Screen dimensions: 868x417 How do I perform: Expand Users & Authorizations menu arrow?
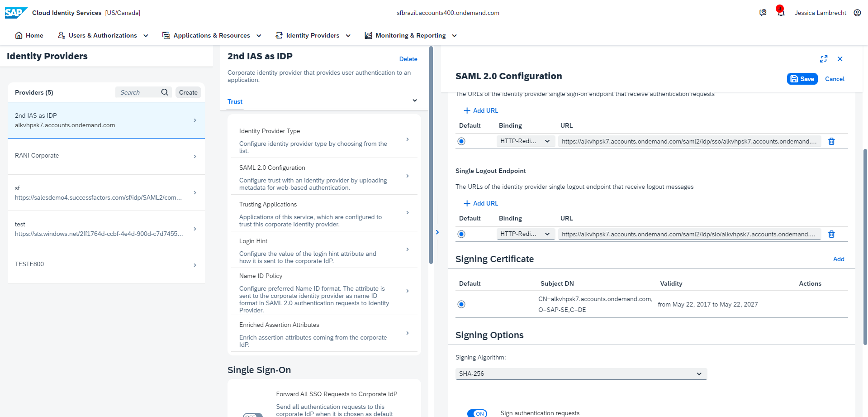[146, 36]
